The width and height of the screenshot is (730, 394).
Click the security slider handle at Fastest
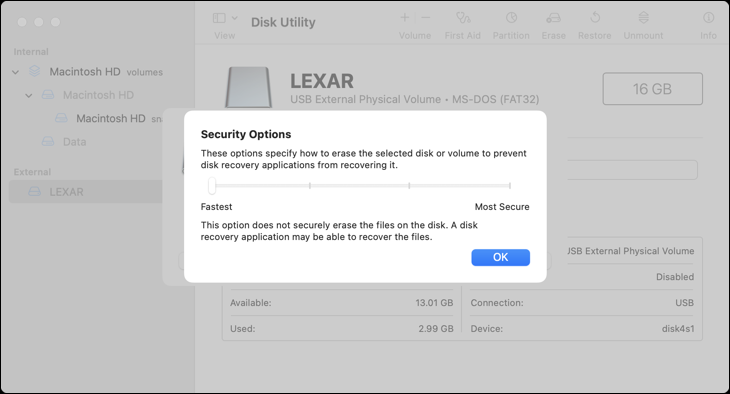tap(212, 185)
